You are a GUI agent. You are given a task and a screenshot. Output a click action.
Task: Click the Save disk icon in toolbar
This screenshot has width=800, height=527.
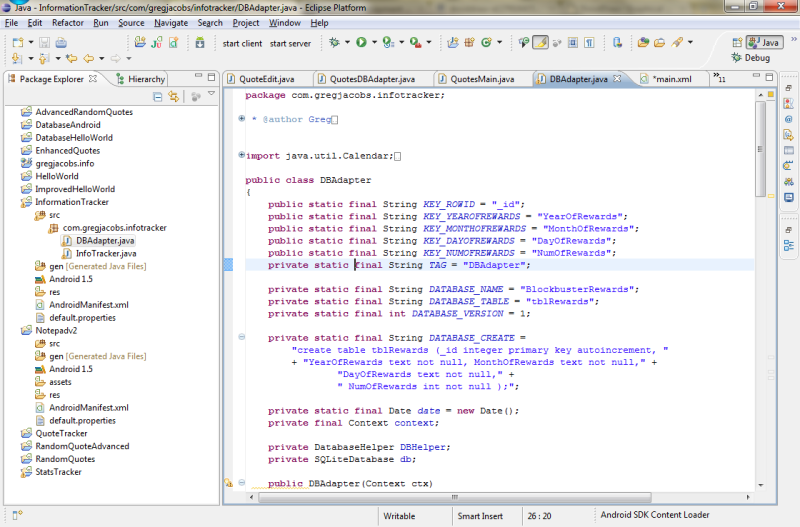pos(44,43)
